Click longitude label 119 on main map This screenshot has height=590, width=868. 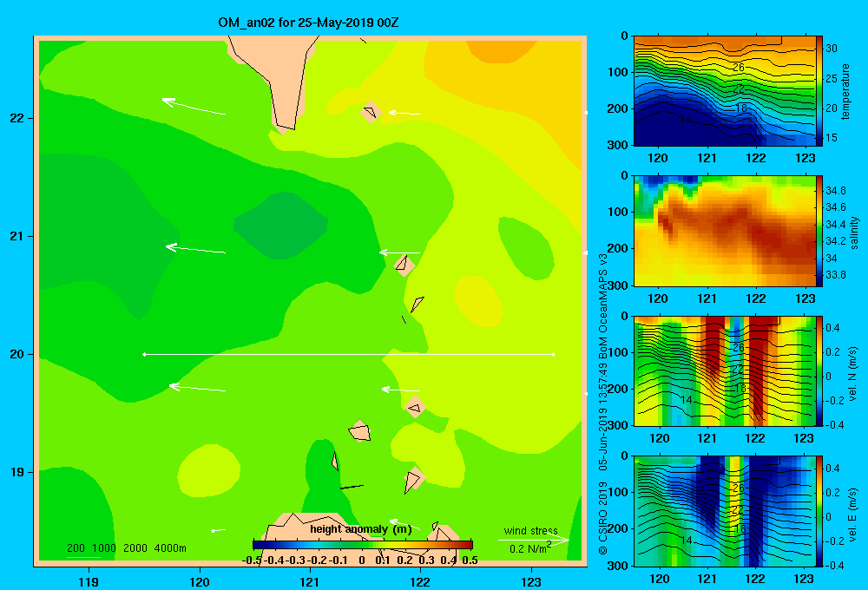pos(89,581)
